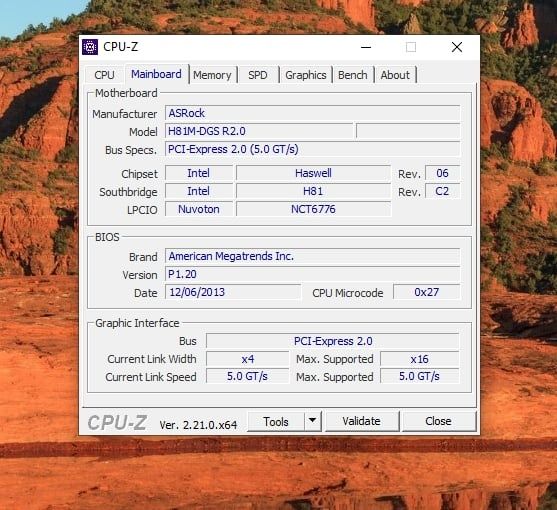Switch to the Bench tab

tap(353, 75)
